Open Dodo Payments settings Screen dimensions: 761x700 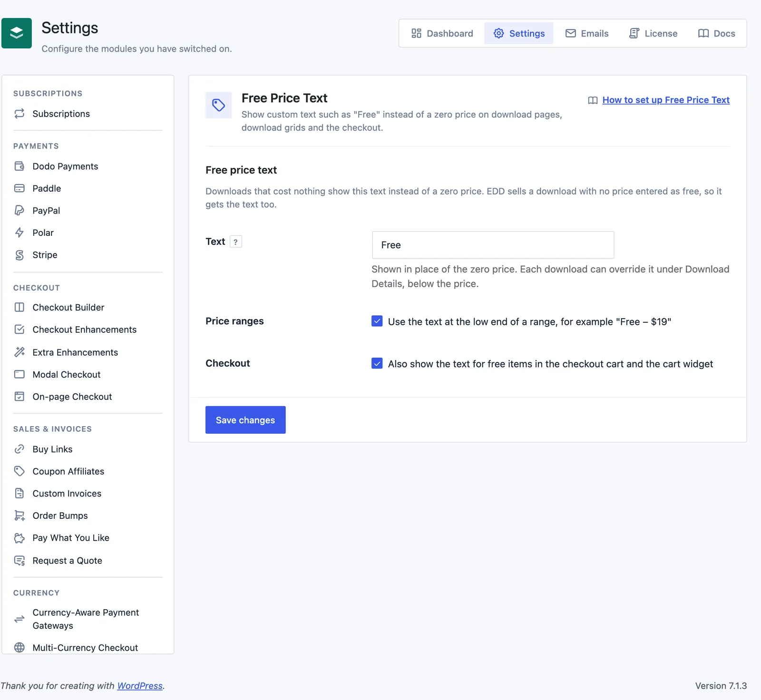[x=88, y=166]
